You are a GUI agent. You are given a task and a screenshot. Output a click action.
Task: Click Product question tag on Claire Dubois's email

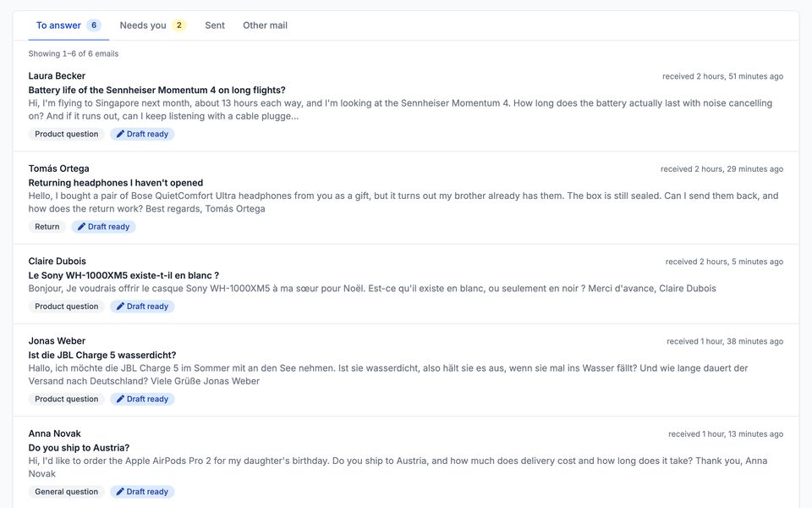pyautogui.click(x=66, y=306)
